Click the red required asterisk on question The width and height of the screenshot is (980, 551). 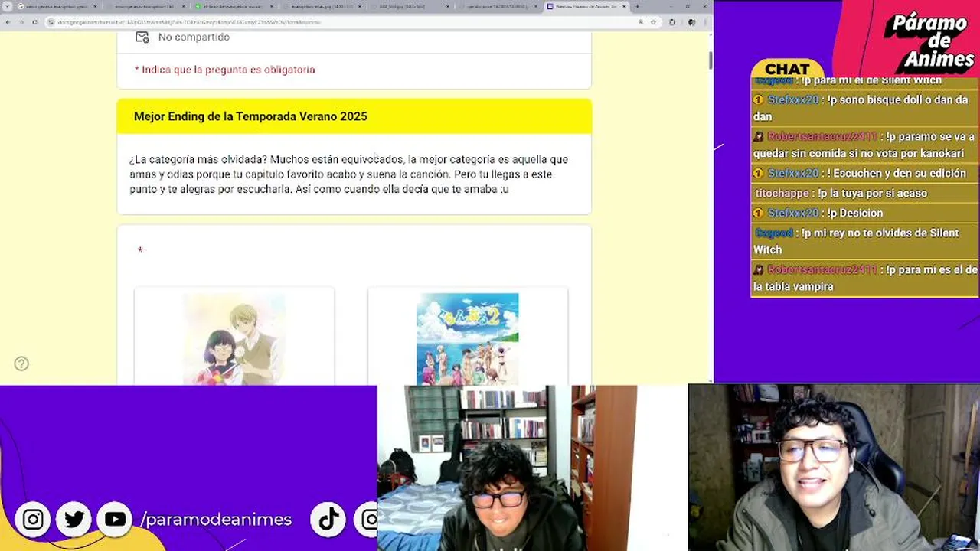(140, 251)
